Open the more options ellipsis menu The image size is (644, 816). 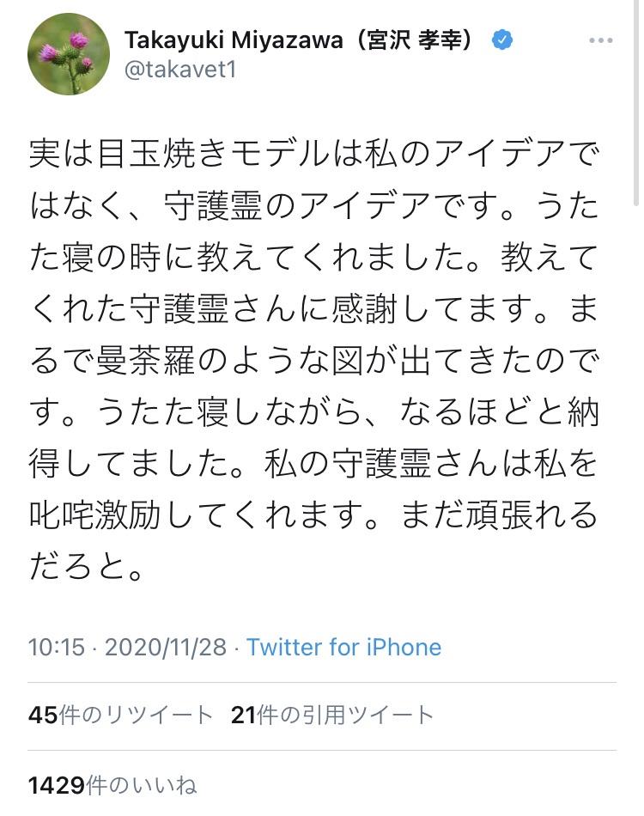pos(601,40)
